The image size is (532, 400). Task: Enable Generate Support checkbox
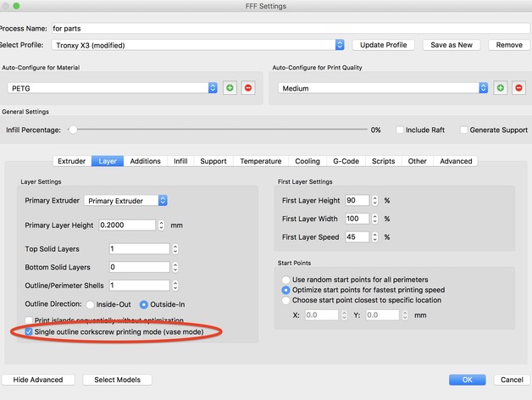[x=463, y=131]
